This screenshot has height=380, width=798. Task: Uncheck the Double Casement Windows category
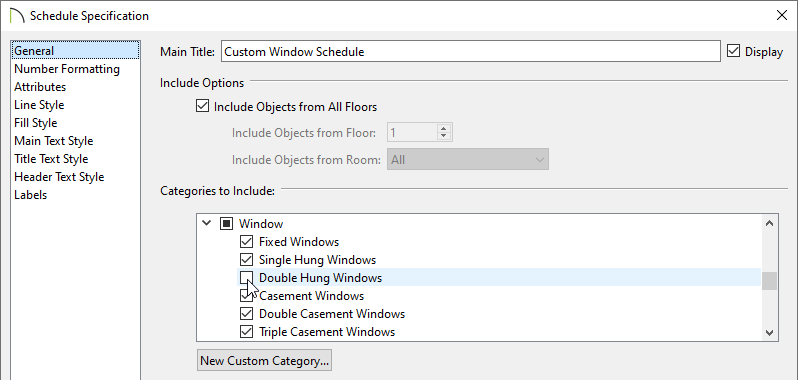click(x=246, y=314)
